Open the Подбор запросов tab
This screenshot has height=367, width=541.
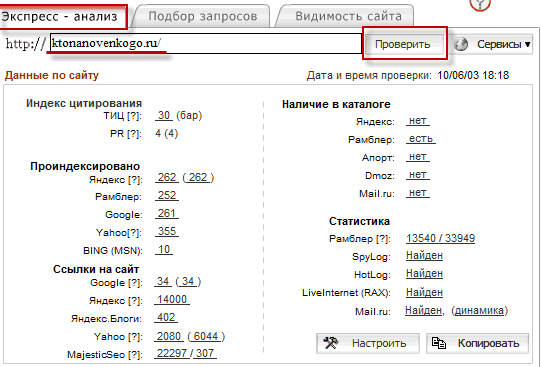(x=203, y=16)
